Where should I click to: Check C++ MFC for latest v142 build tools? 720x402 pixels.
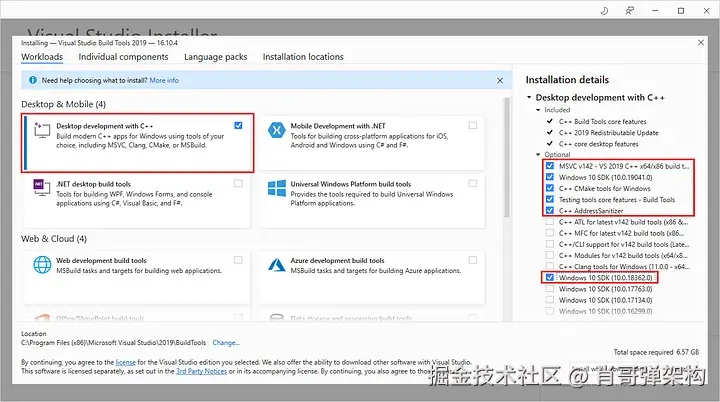tap(550, 233)
